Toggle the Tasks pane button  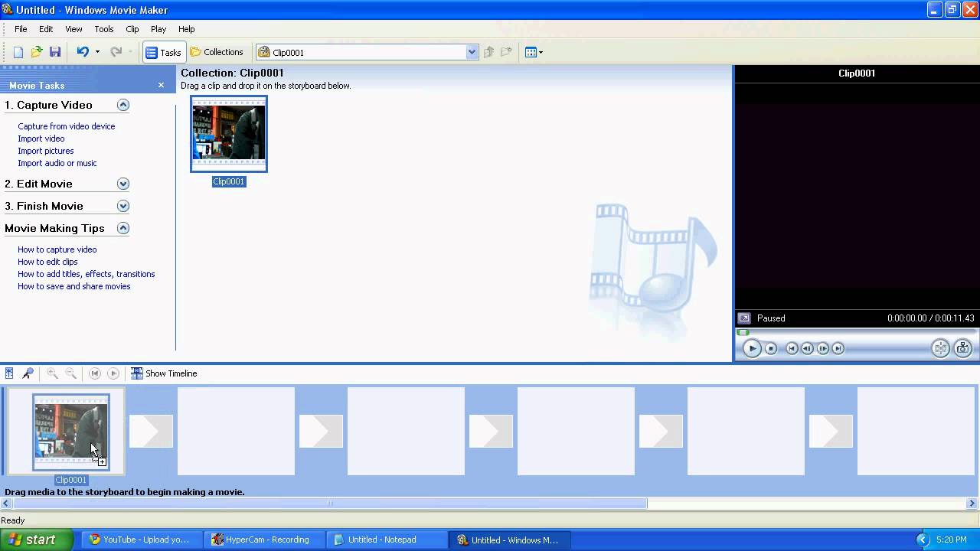tap(164, 52)
